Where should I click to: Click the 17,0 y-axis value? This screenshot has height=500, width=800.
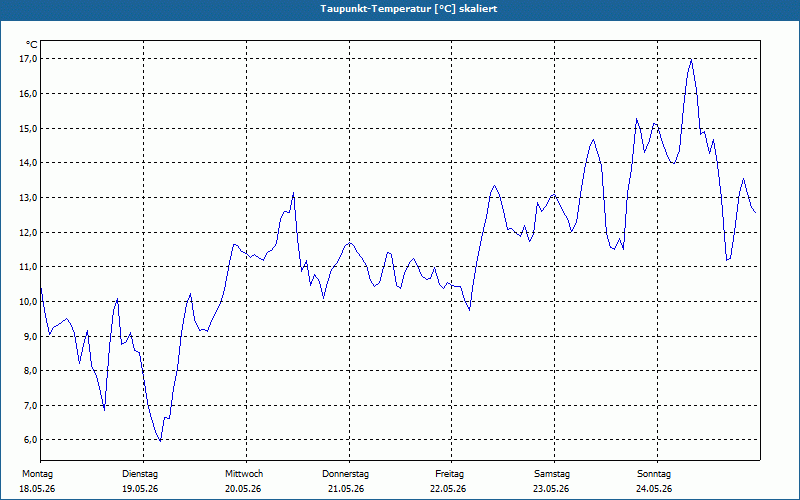[29, 59]
